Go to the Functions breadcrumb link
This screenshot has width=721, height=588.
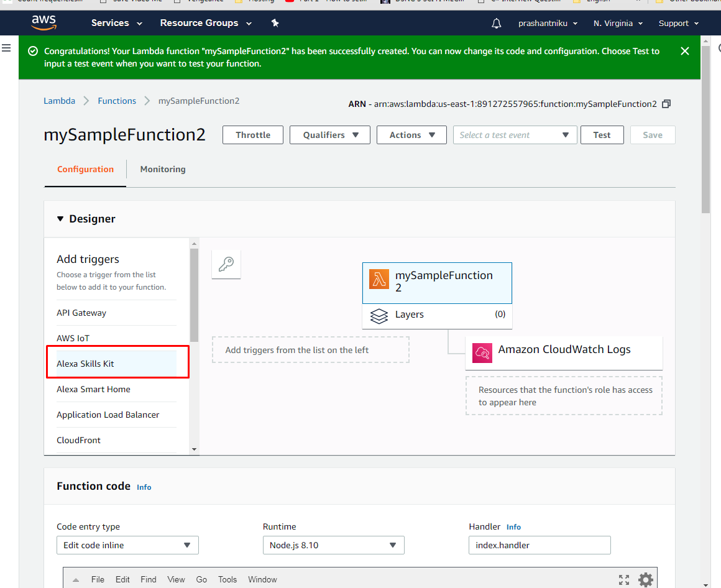pyautogui.click(x=117, y=101)
